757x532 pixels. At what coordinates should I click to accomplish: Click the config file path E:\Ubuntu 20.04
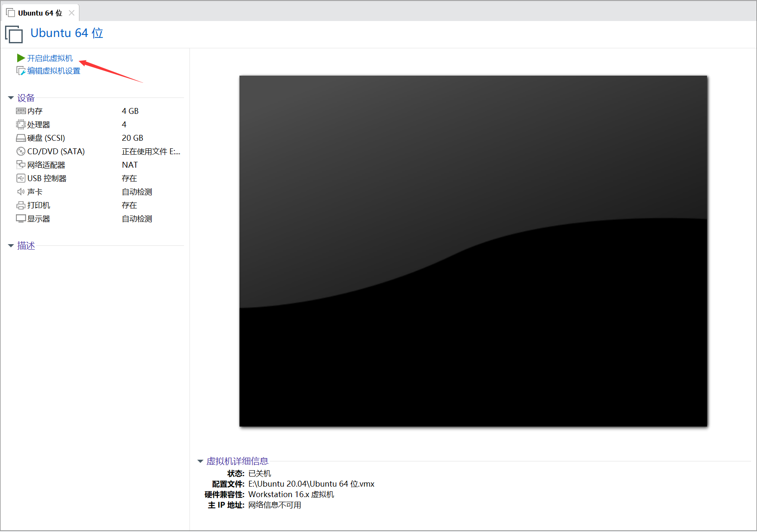coord(311,484)
